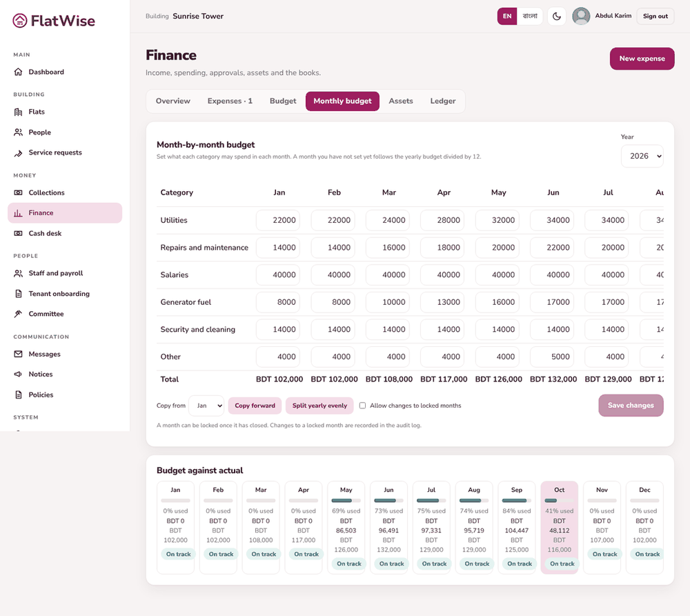Viewport: 690px width, 616px height.
Task: Click the Tenant onboarding document icon
Action: coord(18,293)
